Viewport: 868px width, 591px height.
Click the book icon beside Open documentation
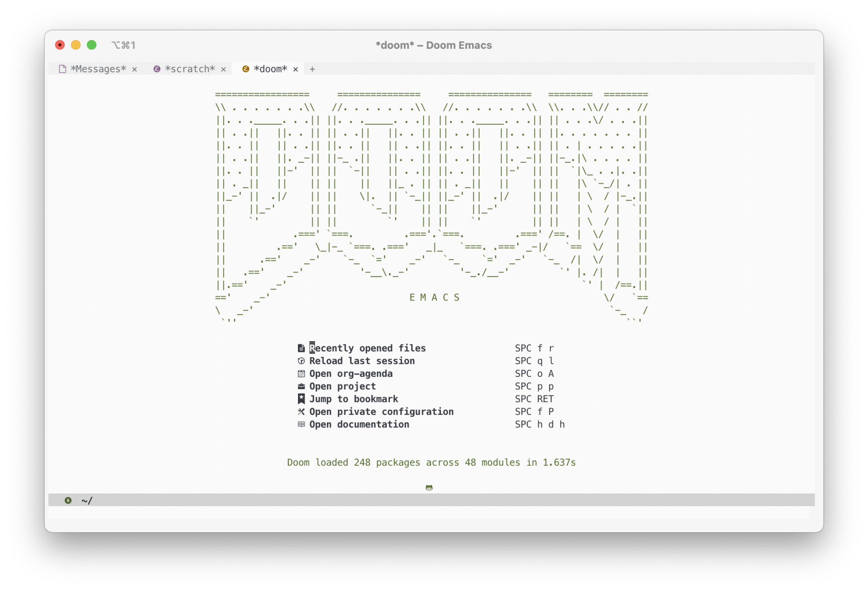coord(301,424)
